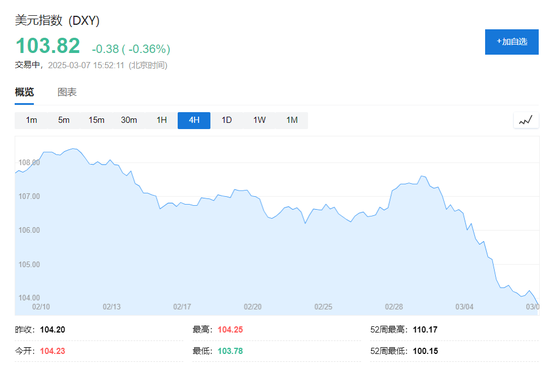Click the 02/13 date label on chart axis
The width and height of the screenshot is (550, 372).
pos(112,307)
